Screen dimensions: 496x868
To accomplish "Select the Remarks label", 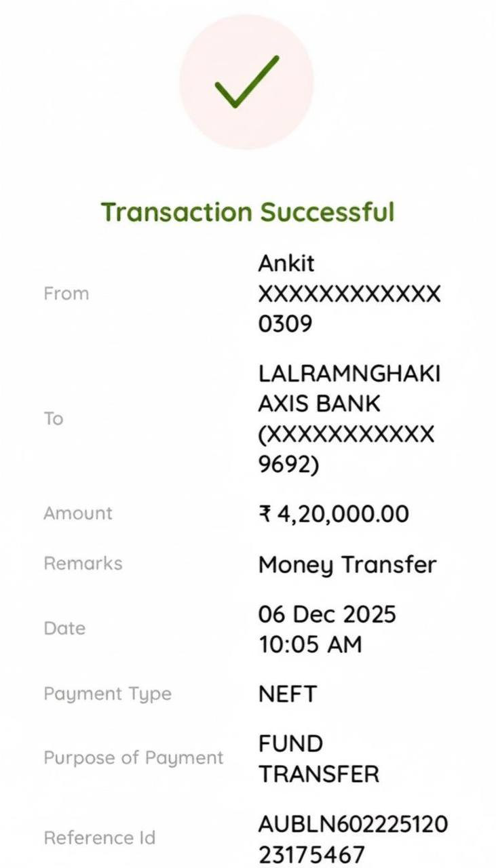I will pos(83,564).
